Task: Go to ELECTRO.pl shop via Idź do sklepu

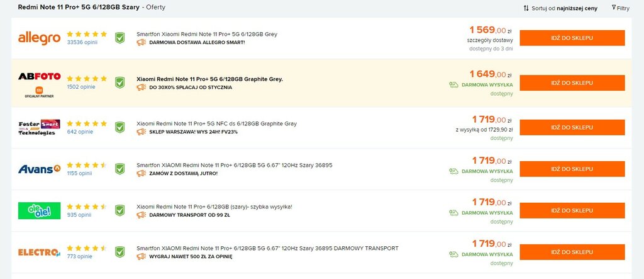Action: (x=572, y=252)
